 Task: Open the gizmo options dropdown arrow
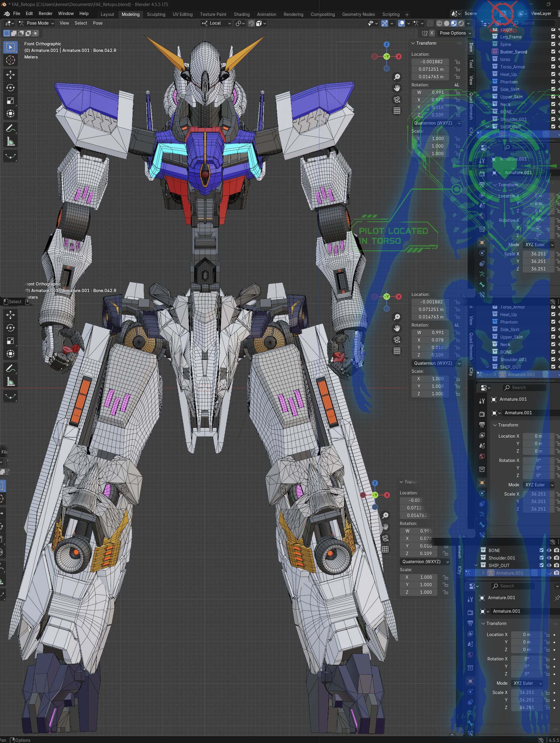pos(392,23)
